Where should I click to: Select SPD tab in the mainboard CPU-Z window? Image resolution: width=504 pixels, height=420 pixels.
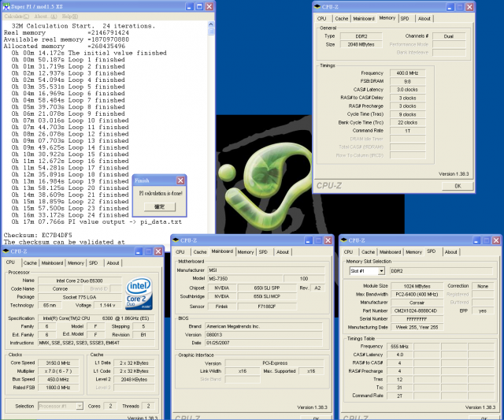click(x=263, y=252)
